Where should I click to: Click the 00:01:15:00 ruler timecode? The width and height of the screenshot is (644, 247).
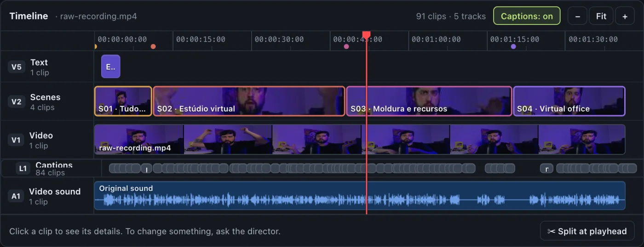click(x=515, y=39)
